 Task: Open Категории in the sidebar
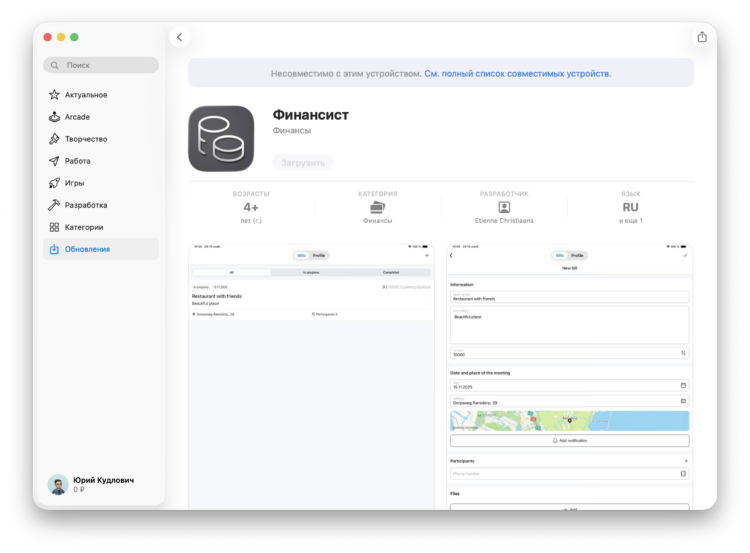tap(84, 227)
